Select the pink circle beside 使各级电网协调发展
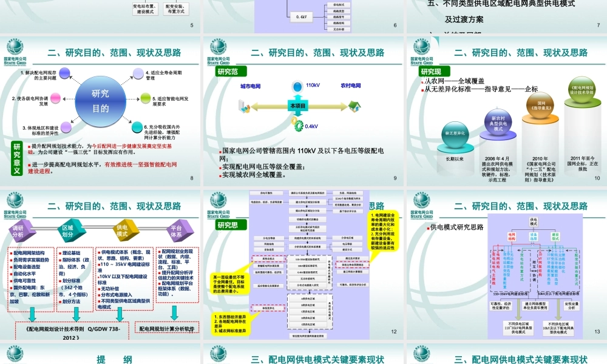 tap(56, 99)
